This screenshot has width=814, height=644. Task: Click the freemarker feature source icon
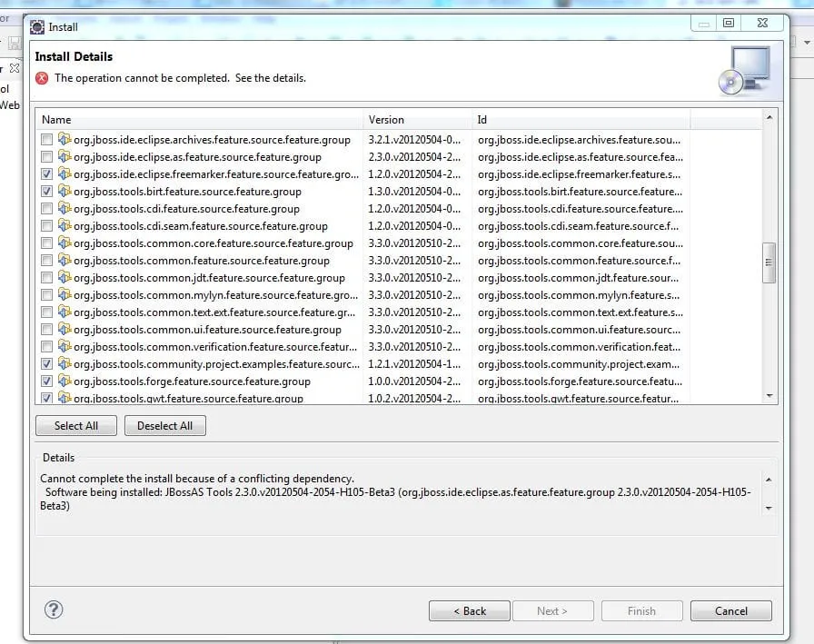point(65,173)
